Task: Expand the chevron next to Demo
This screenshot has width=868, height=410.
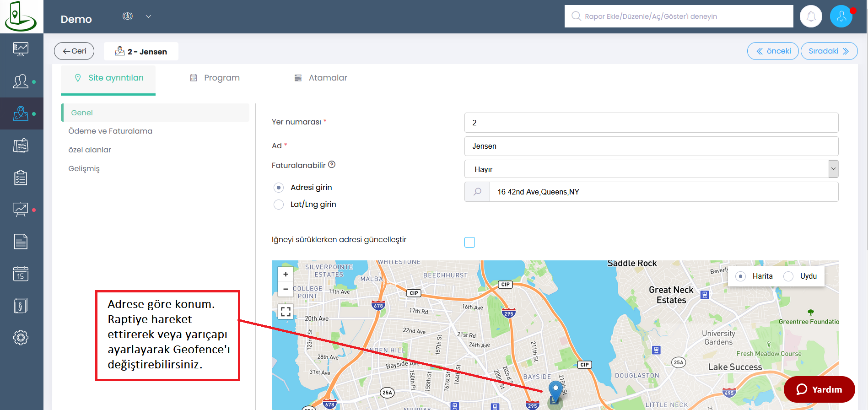Action: pyautogui.click(x=148, y=16)
